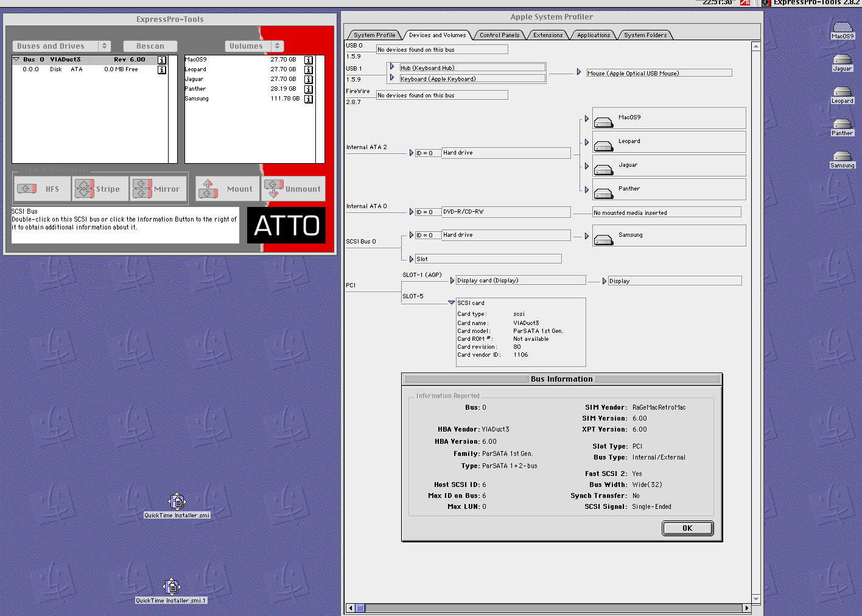
Task: Collapse the SCSI card details triangle
Action: coord(451,303)
